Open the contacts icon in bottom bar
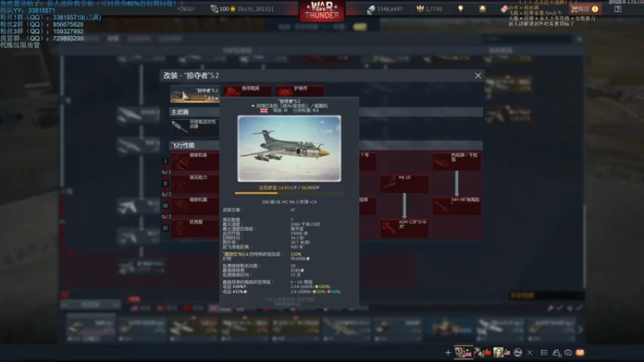Viewport: 644px width, 362px height. pos(556,352)
